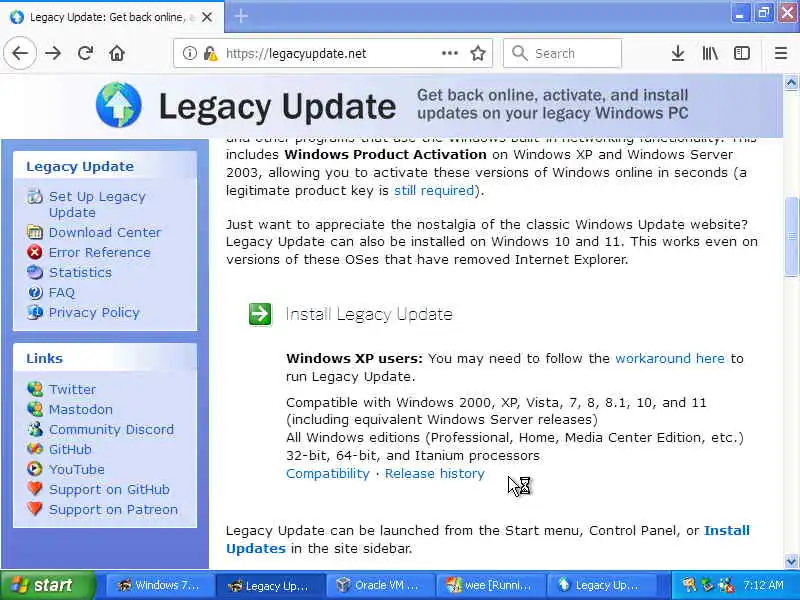This screenshot has height=600, width=800.
Task: Open the Windows Start button
Action: click(x=47, y=585)
